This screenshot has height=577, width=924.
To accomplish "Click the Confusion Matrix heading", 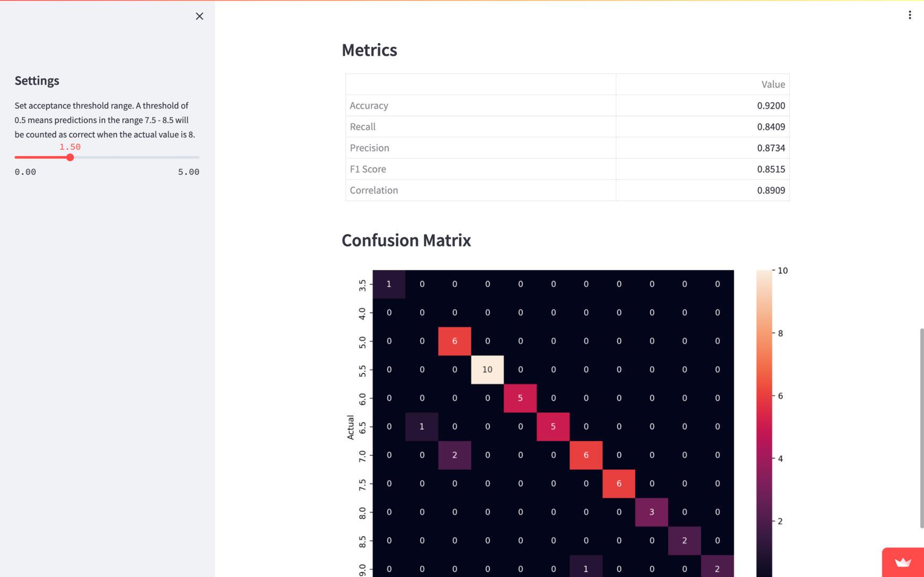I will tap(406, 240).
